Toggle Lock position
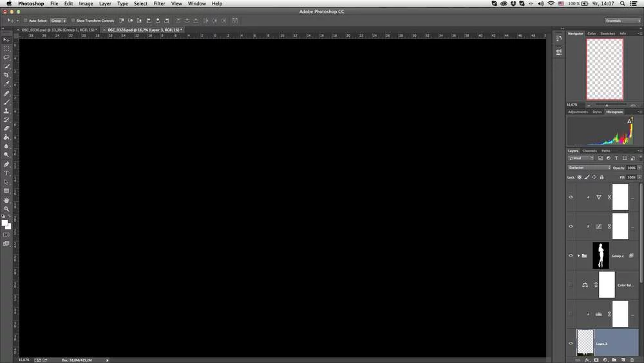644x363 pixels. (594, 177)
